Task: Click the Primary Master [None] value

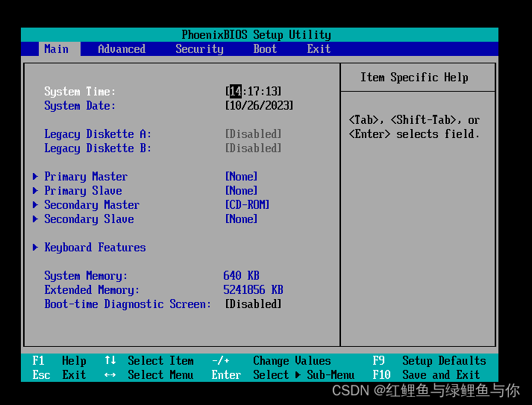Action: (241, 177)
